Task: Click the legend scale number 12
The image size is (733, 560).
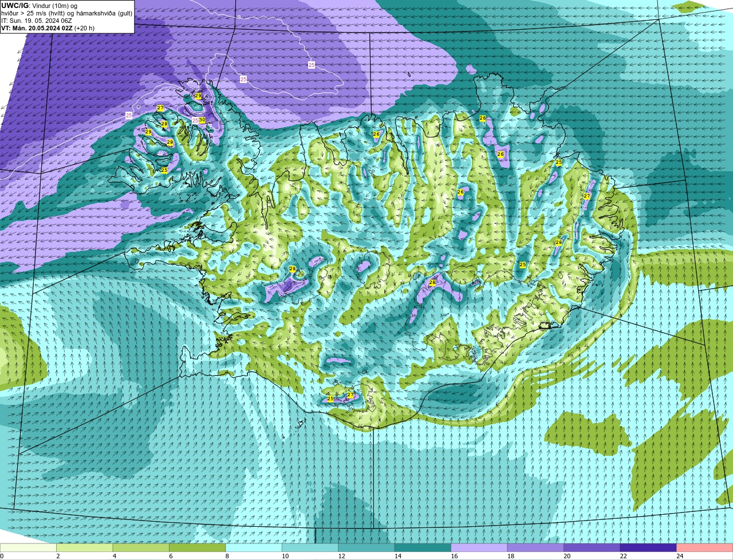Action: (x=341, y=556)
